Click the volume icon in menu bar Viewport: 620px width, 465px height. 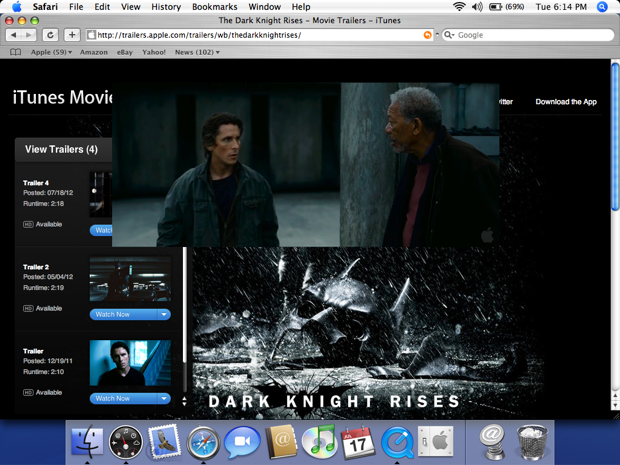(x=477, y=7)
